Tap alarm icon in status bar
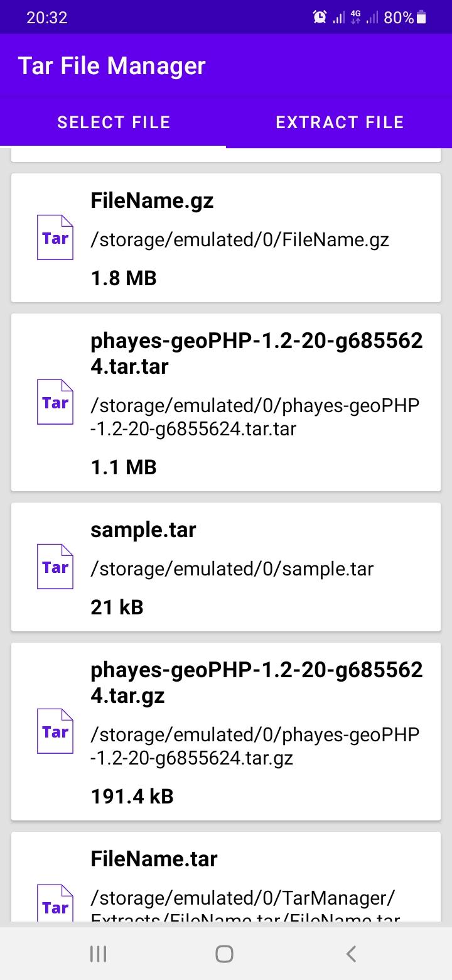The height and width of the screenshot is (980, 452). [320, 18]
